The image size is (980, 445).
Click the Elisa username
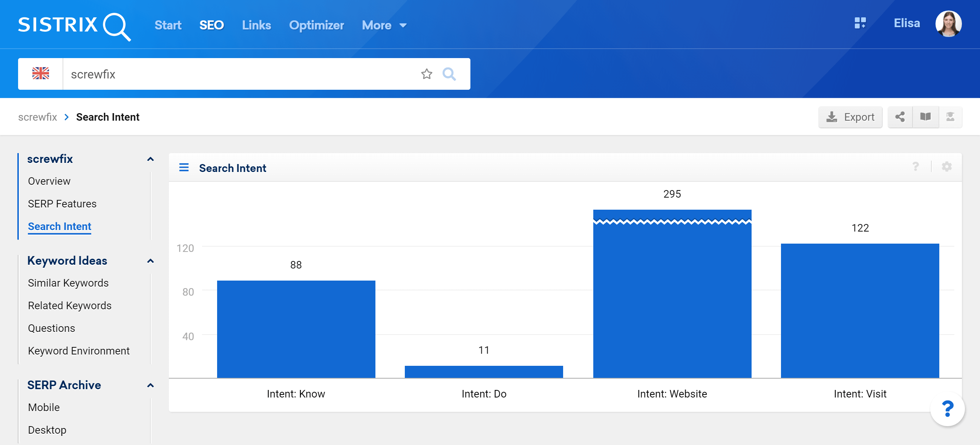coord(907,23)
